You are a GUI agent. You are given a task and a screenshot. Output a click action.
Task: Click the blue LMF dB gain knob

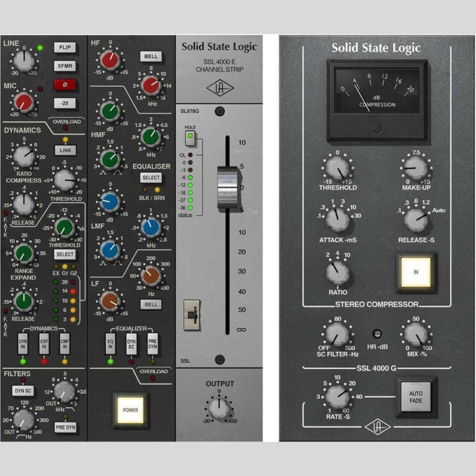pyautogui.click(x=110, y=202)
